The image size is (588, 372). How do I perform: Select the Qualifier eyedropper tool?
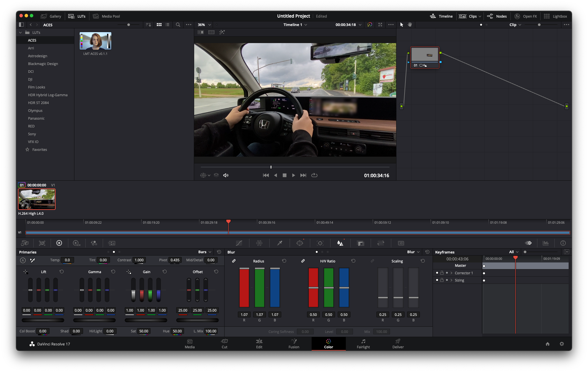(x=280, y=243)
